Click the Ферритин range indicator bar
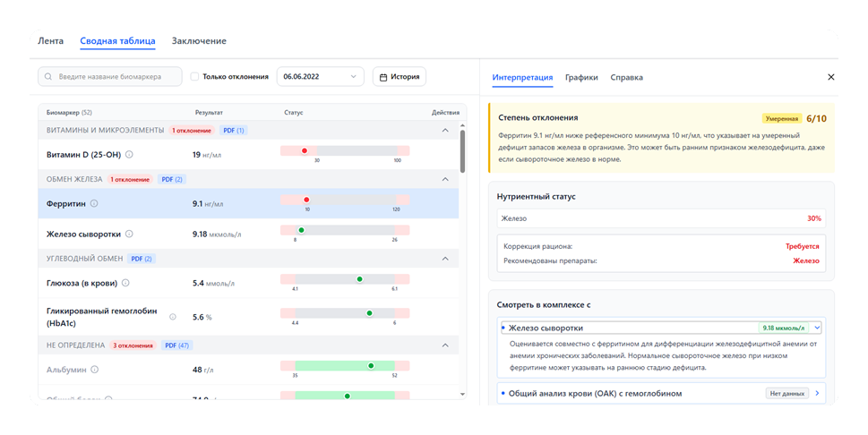This screenshot has height=435, width=868. click(345, 200)
